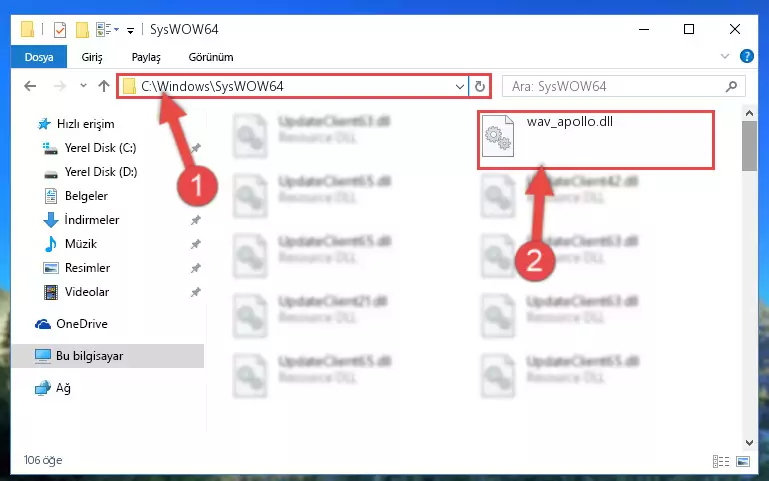Open the Help question mark icon
The width and height of the screenshot is (769, 481).
746,56
